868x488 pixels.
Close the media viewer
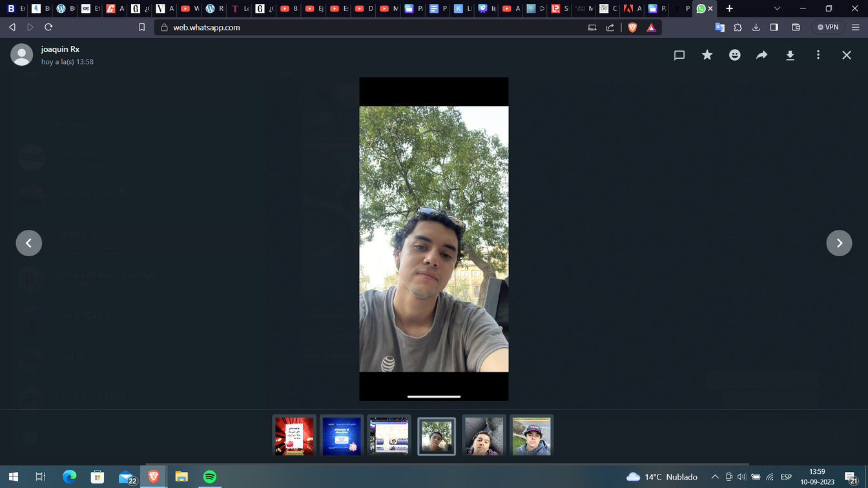(847, 56)
